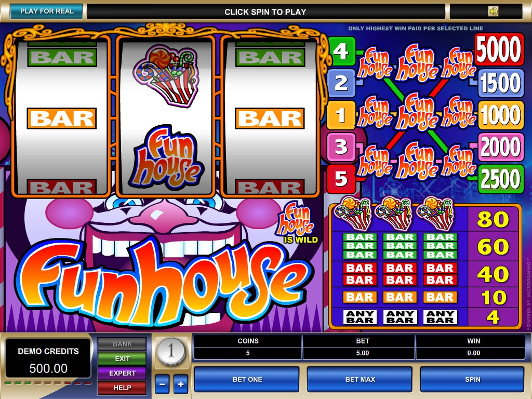532x399 pixels.
Task: Spin the reels
Action: [x=472, y=379]
